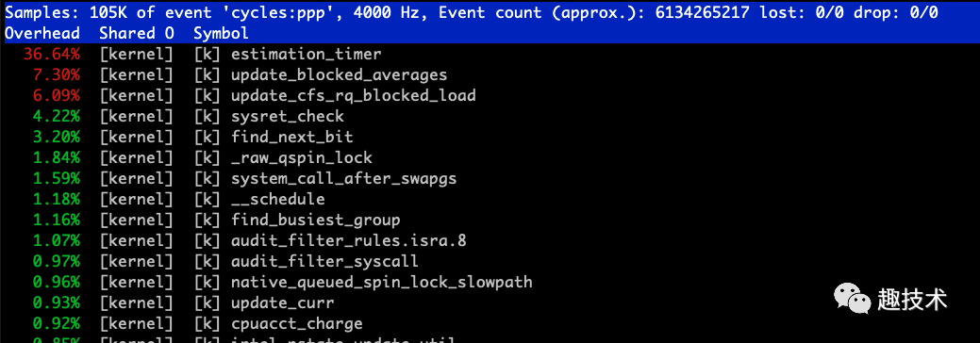Click the Symbol column header

pyautogui.click(x=222, y=34)
